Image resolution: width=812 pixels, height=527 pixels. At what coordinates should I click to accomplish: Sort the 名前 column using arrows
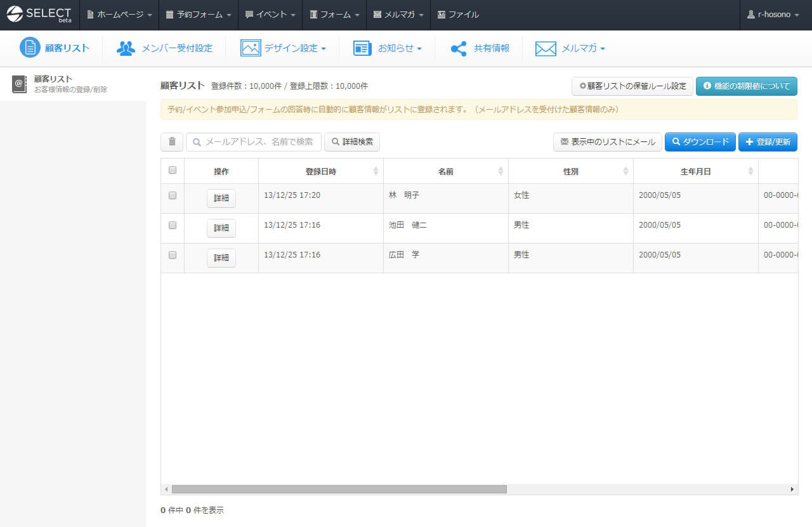click(501, 171)
